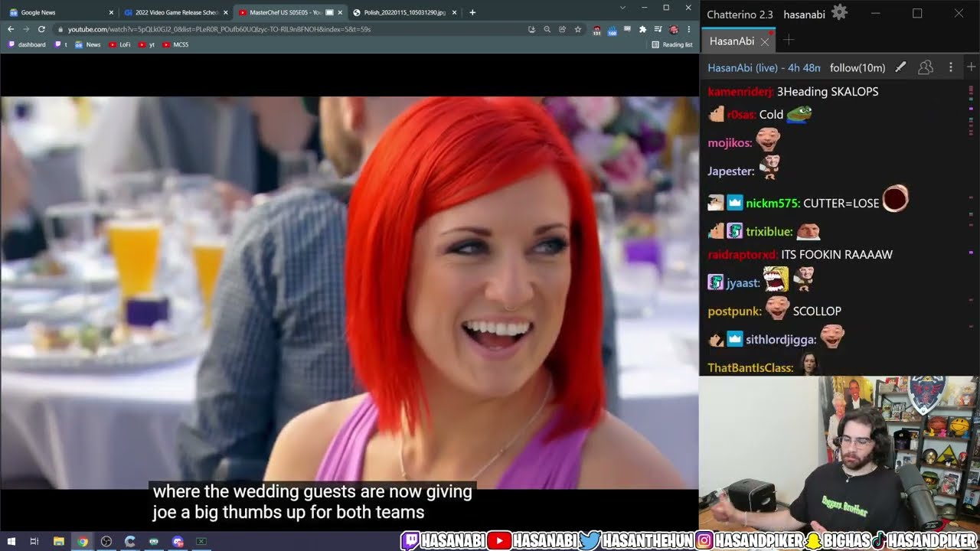Viewport: 980px width, 551px height.
Task: Click username ThatBantIsClass in chat
Action: (x=751, y=368)
